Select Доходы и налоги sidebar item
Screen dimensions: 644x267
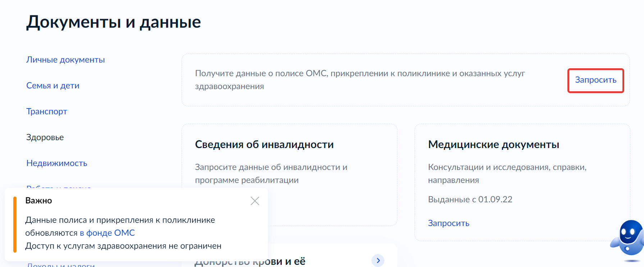[61, 265]
